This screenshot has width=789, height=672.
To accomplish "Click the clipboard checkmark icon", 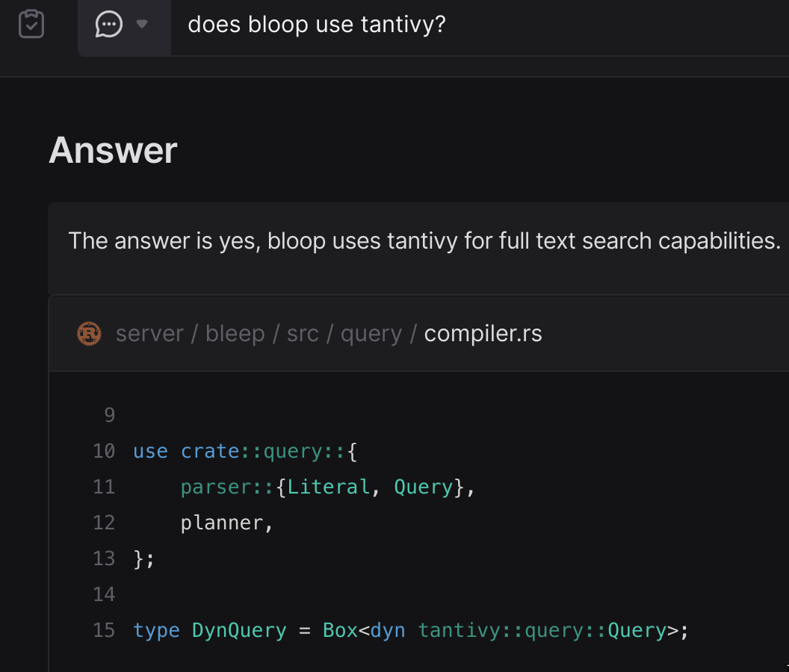I will 31,25.
